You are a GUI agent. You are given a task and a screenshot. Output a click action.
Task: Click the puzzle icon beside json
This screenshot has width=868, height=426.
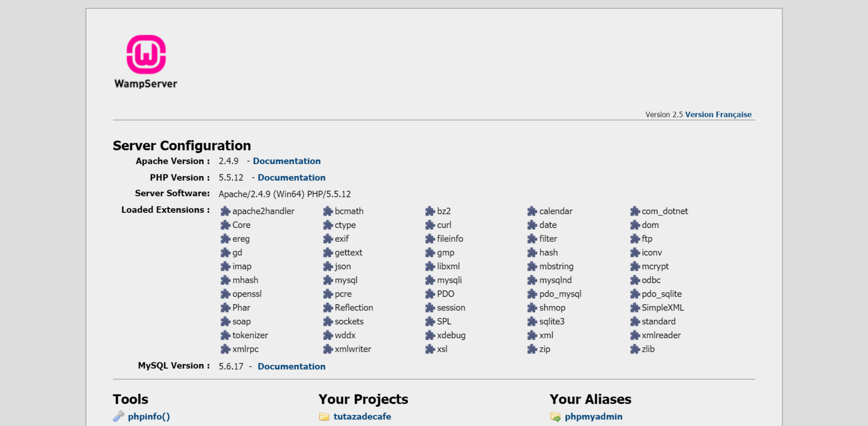click(328, 266)
